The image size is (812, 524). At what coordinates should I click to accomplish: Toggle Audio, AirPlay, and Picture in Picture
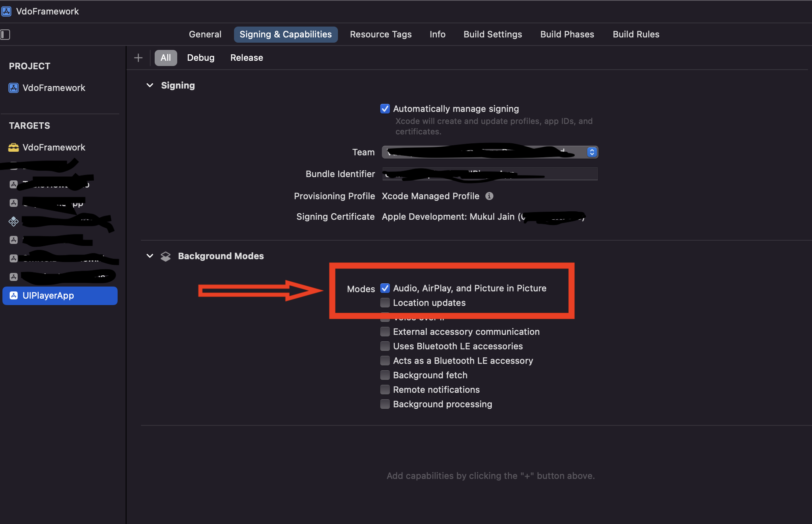[x=385, y=288]
